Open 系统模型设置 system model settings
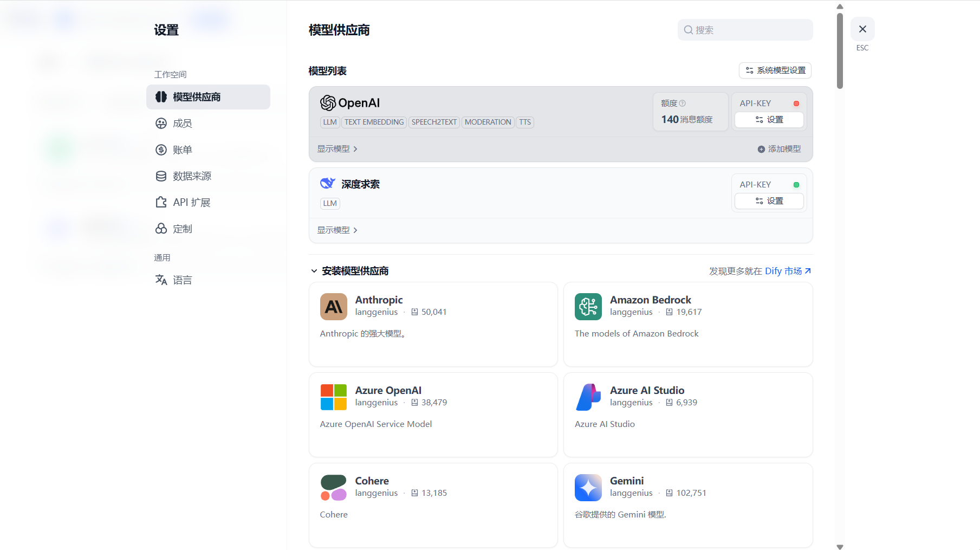This screenshot has height=550, width=980. pos(775,70)
